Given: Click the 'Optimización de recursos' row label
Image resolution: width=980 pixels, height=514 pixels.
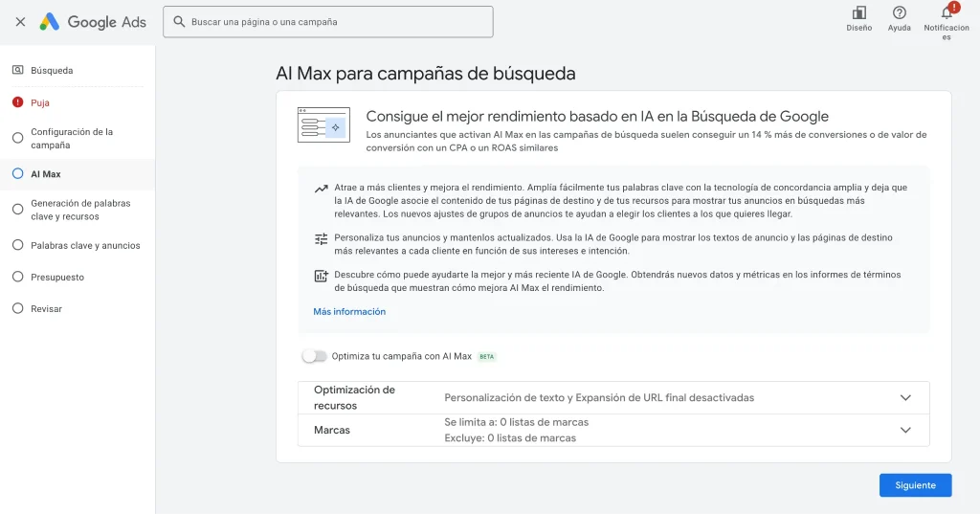Looking at the screenshot, I should coord(354,397).
